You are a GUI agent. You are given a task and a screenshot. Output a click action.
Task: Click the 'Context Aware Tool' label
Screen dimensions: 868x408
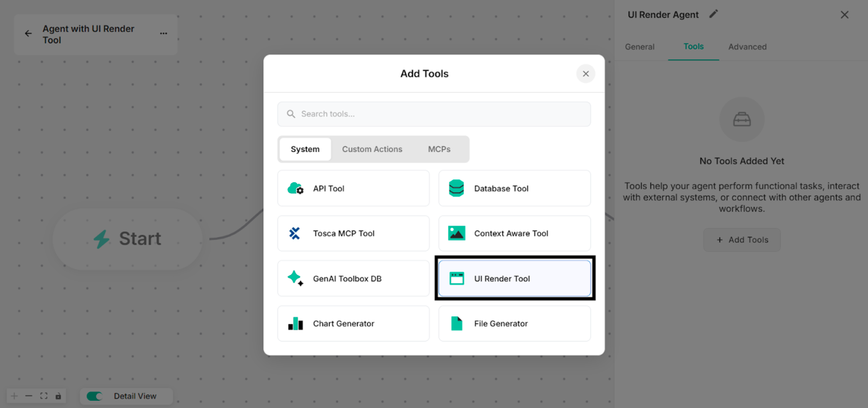click(x=511, y=233)
